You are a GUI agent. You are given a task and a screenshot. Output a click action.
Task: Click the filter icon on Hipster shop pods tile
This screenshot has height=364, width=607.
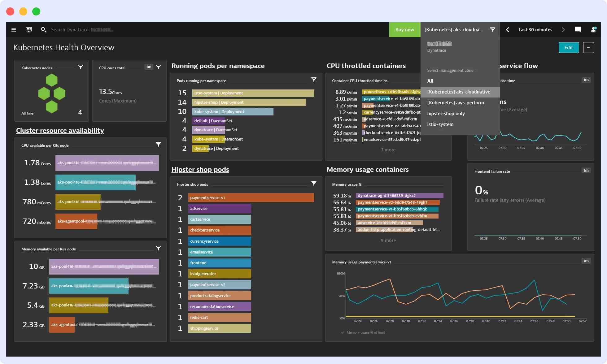click(x=314, y=183)
